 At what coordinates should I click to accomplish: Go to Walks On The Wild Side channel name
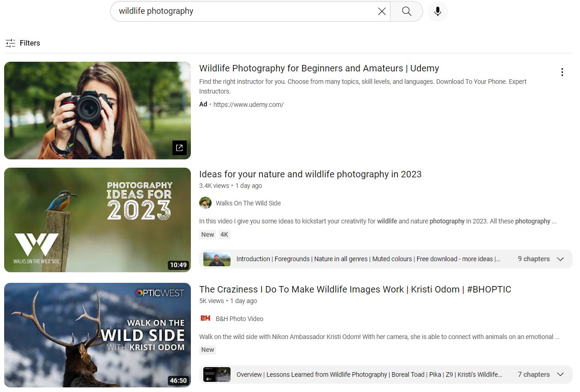tap(248, 203)
